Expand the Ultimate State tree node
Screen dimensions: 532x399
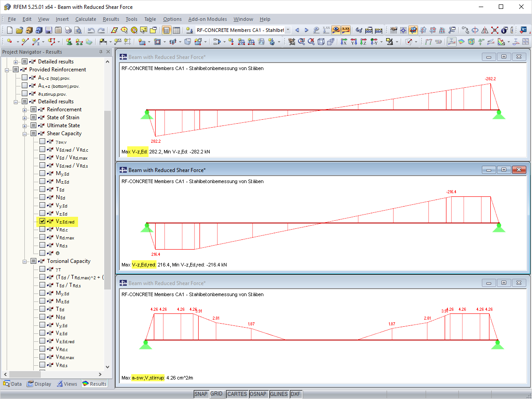point(25,125)
